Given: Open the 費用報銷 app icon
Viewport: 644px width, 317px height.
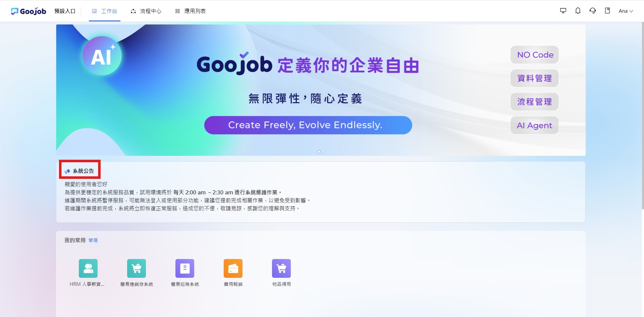Looking at the screenshot, I should coord(233,268).
